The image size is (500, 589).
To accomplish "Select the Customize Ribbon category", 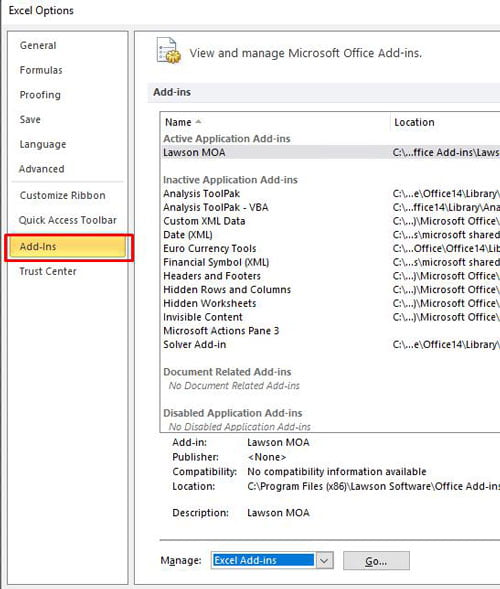I will click(x=62, y=195).
